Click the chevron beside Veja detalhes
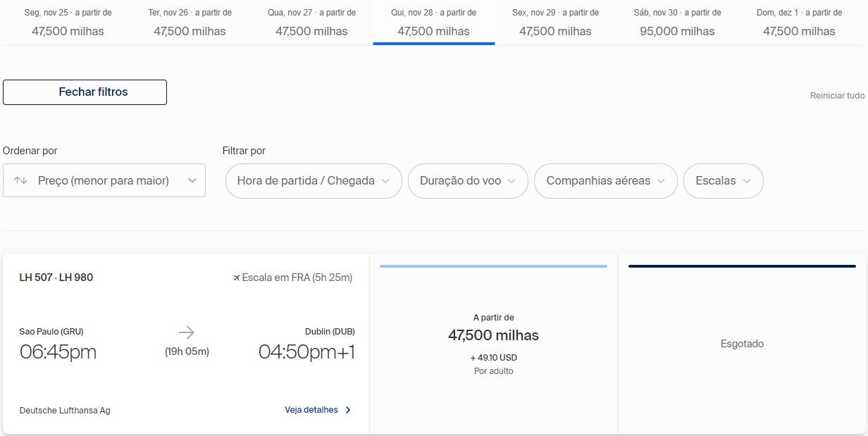The image size is (868, 436). (348, 410)
